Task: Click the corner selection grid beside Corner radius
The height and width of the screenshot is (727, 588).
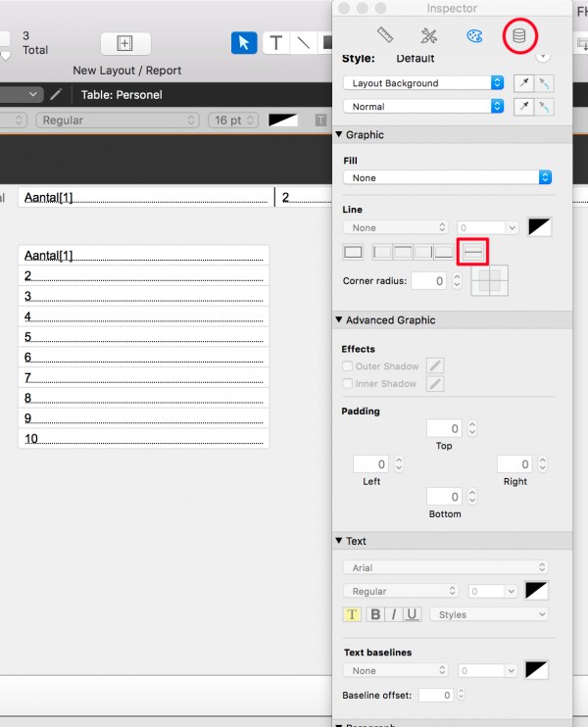Action: coord(490,280)
